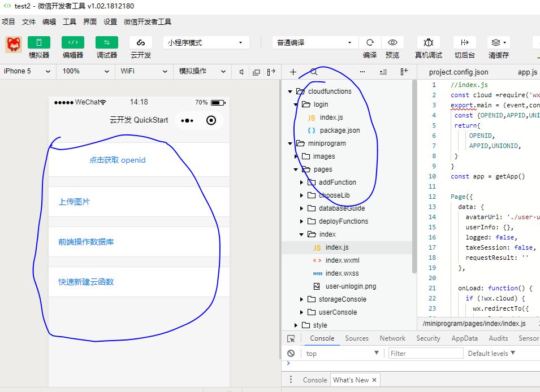Expand the databaseGuide folder
This screenshot has height=392, width=540.
coord(301,208)
